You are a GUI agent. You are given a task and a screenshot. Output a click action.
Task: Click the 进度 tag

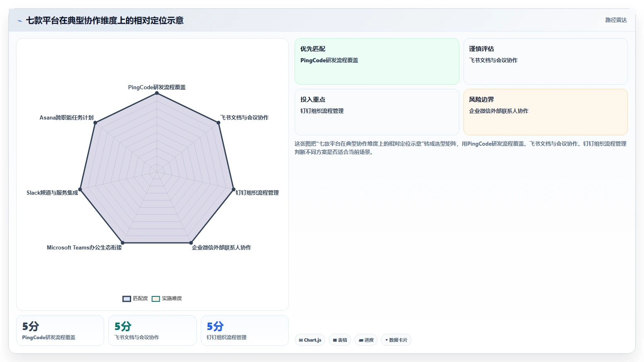[366, 340]
